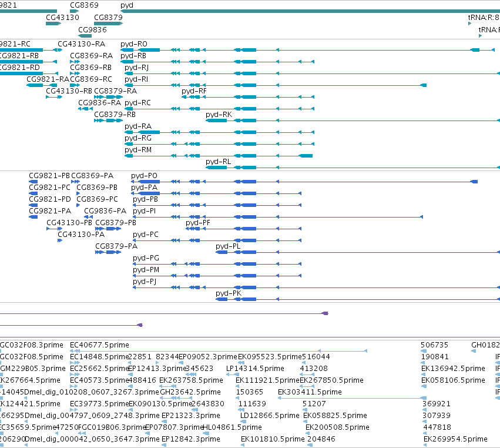The image size is (500, 448).
Task: Select the pyd-PC protein label
Action: [146, 235]
